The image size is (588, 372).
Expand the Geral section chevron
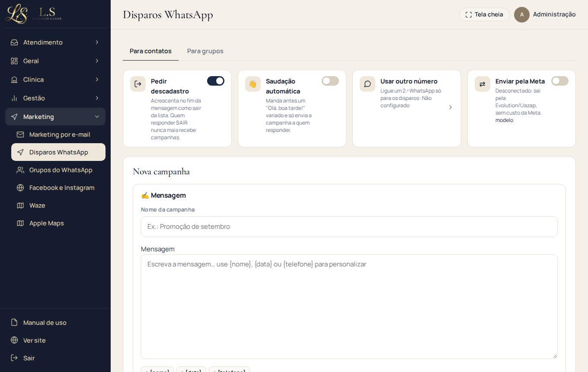[x=97, y=61]
